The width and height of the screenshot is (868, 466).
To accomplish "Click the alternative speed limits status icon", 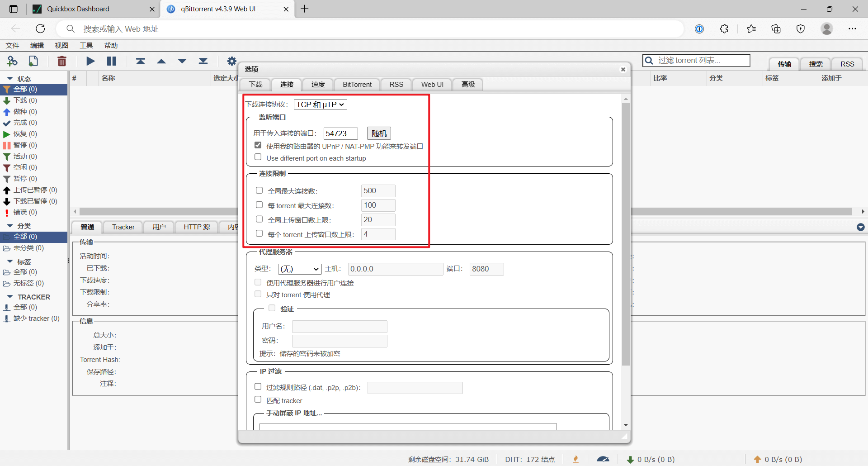I will (x=603, y=459).
